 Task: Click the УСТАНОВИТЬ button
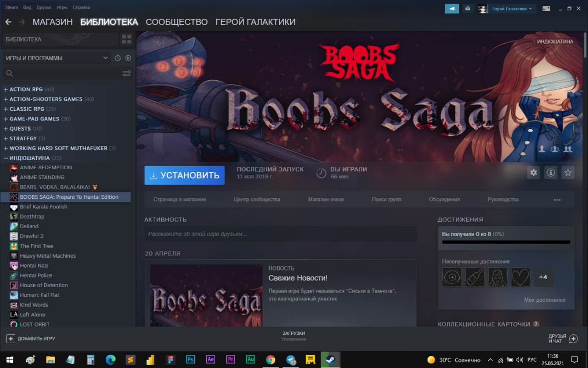(x=184, y=175)
